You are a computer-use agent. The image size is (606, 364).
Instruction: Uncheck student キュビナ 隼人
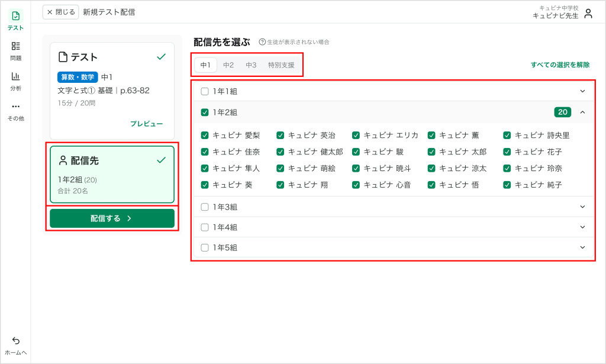(x=205, y=169)
